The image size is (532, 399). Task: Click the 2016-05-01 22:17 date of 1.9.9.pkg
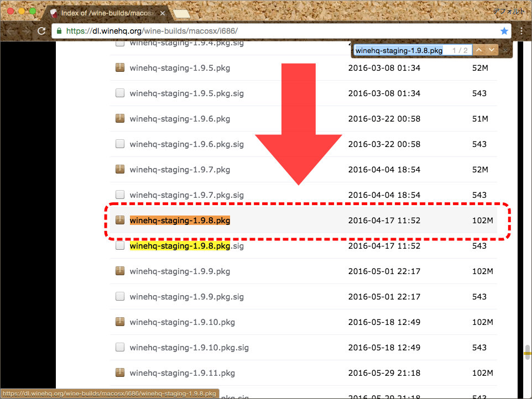pos(384,271)
